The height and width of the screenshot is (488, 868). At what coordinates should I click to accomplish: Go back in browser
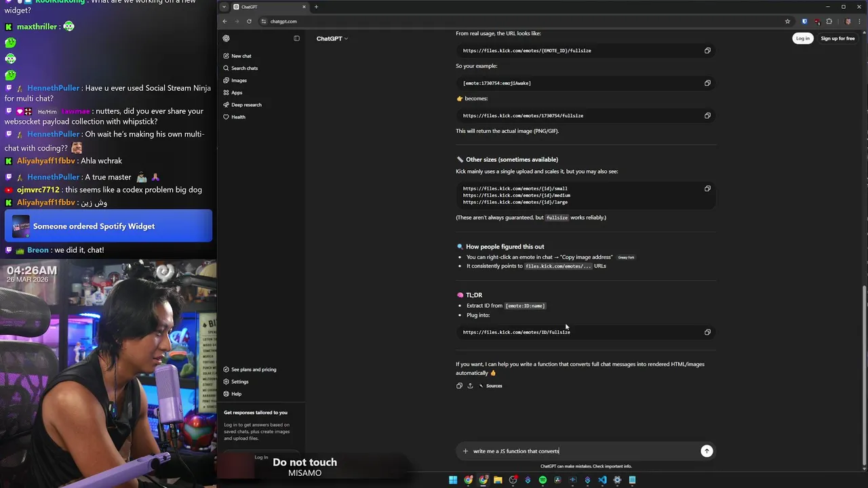click(225, 21)
